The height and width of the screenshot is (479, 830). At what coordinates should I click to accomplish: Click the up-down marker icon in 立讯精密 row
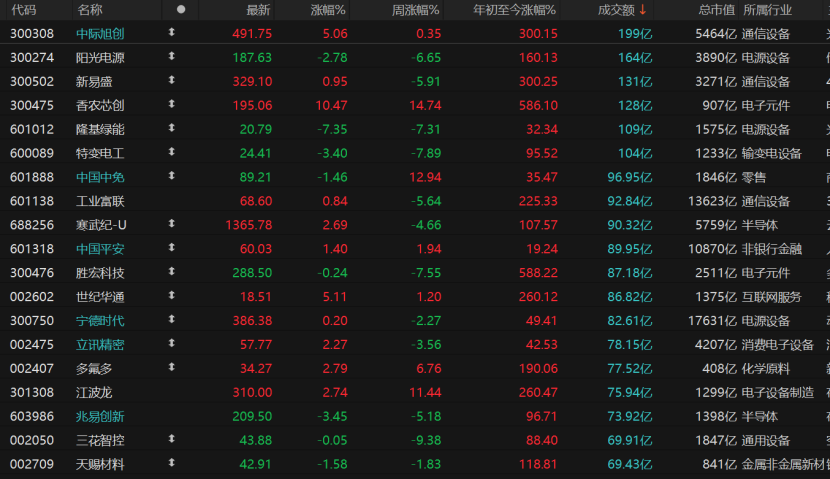(172, 343)
